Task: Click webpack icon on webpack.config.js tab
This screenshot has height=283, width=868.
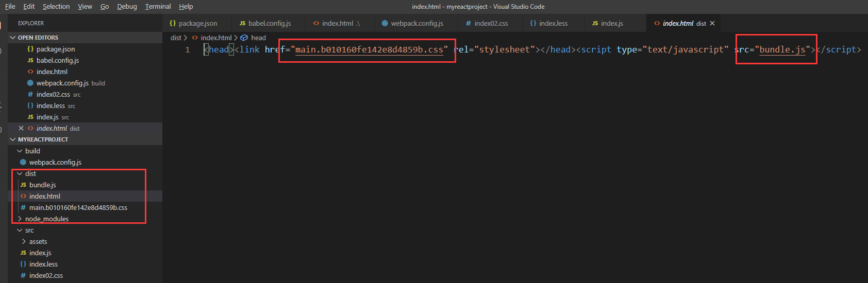Action: [x=385, y=23]
